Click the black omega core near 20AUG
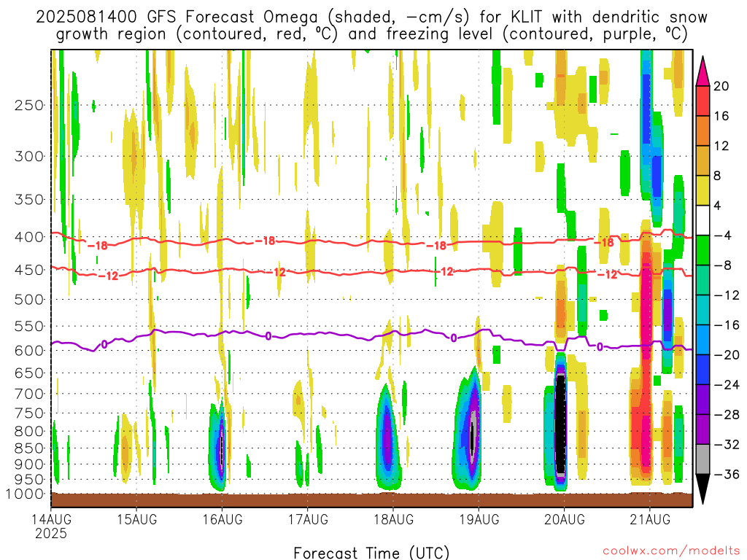This screenshot has width=747, height=560. tap(561, 424)
